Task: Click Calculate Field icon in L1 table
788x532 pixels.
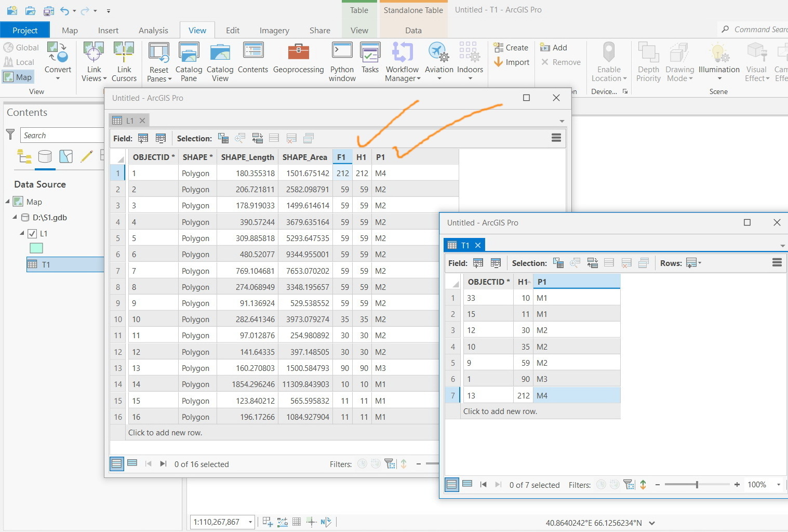Action: (x=161, y=138)
